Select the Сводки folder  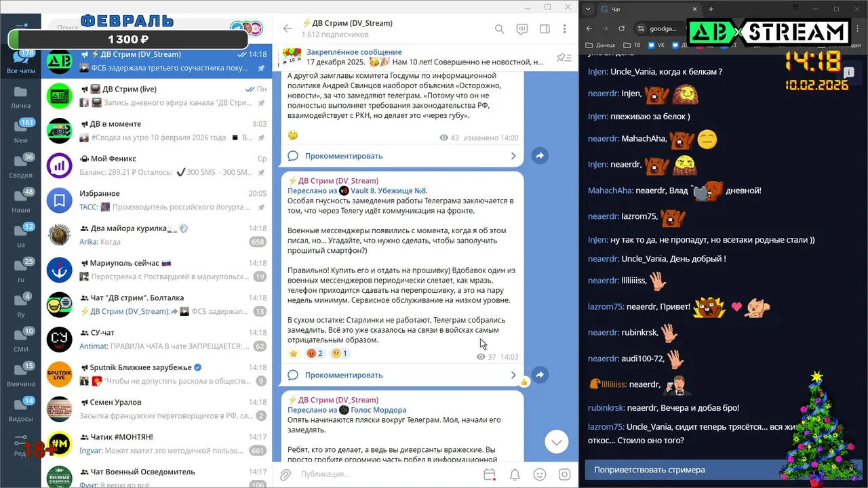pos(21,166)
